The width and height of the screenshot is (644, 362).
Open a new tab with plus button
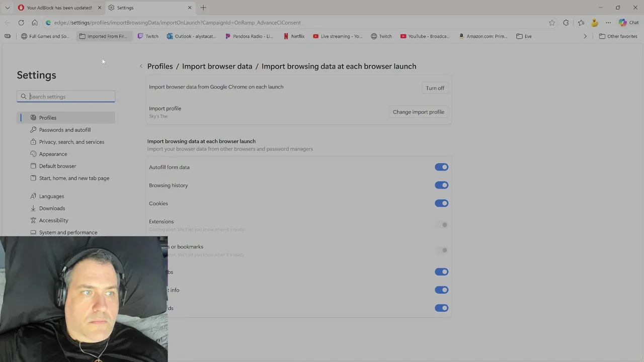203,8
